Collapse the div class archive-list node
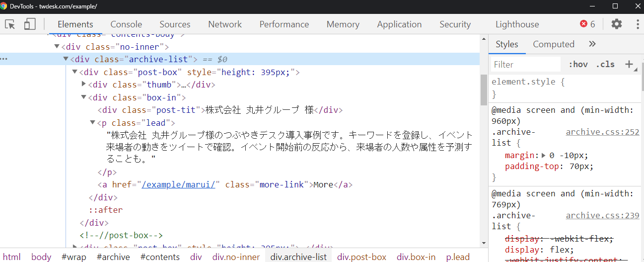The height and width of the screenshot is (262, 644). (x=66, y=59)
